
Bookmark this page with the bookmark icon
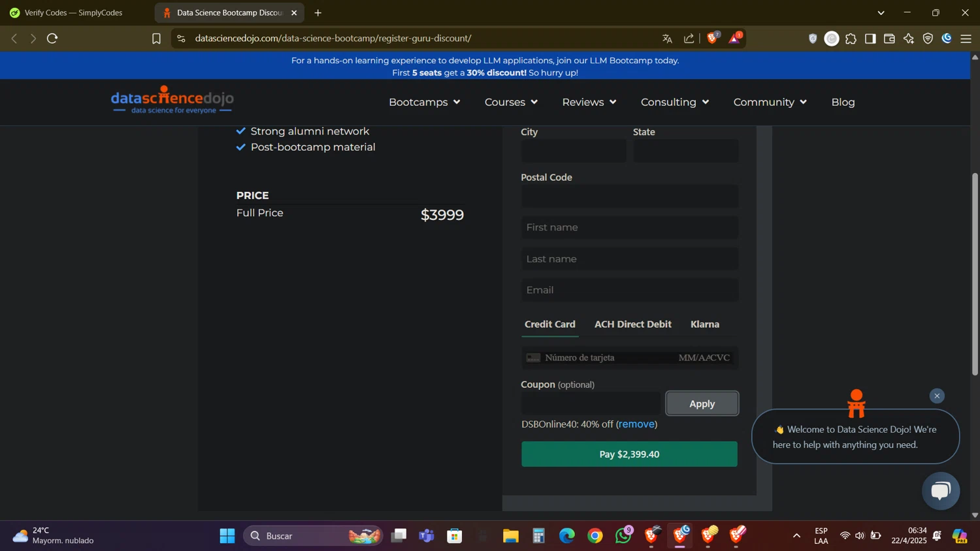156,39
